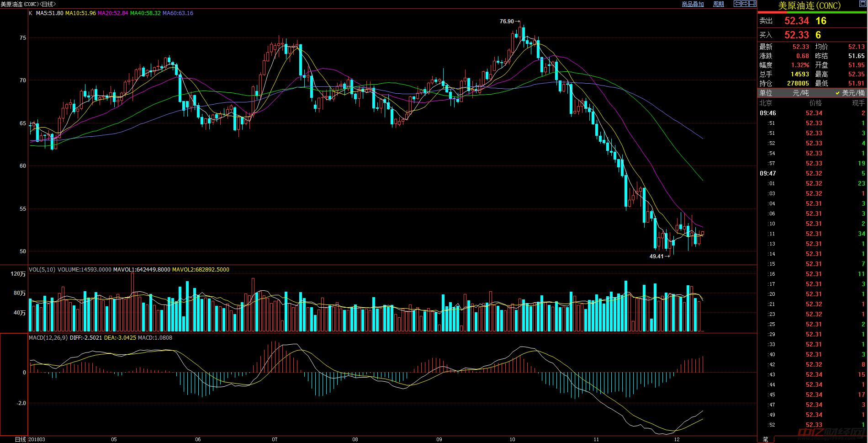Viewport: 868px width, 443px height.
Task: Select the 09:47 tick row
Action: click(x=812, y=173)
